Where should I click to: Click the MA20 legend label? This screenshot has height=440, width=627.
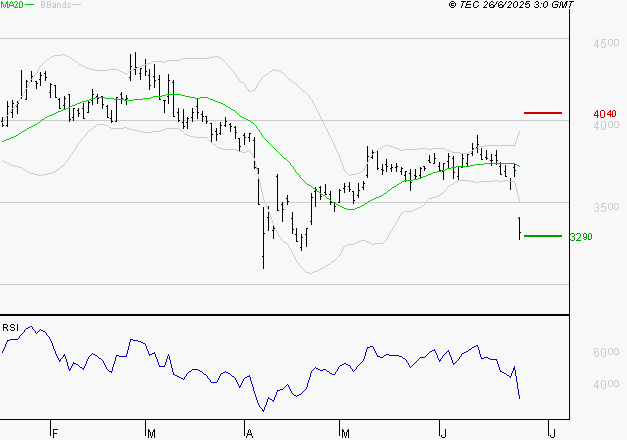[11, 5]
